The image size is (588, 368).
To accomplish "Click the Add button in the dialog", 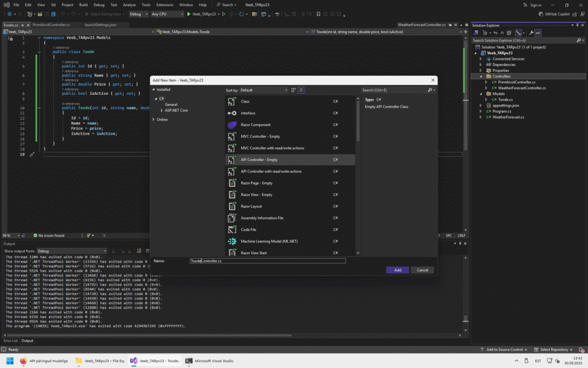I will [397, 270].
